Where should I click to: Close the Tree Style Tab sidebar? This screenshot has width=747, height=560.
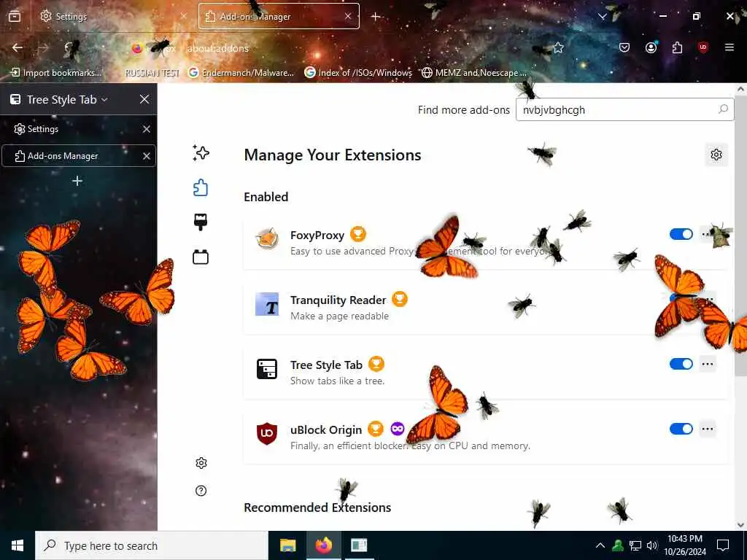click(144, 99)
